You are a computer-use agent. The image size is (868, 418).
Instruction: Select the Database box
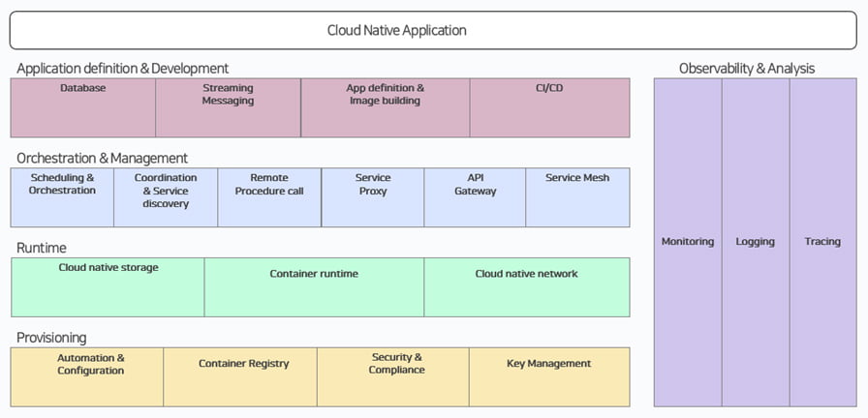point(83,107)
